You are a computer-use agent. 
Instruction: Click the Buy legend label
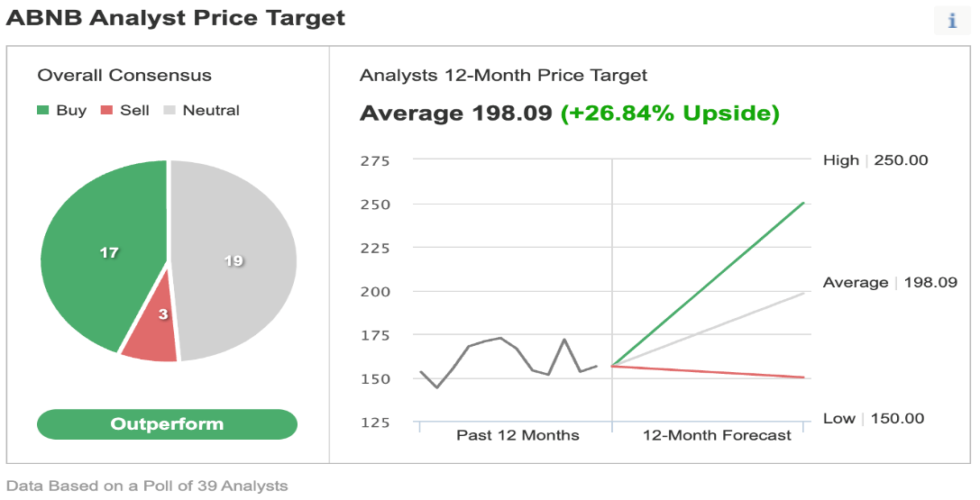click(x=71, y=111)
